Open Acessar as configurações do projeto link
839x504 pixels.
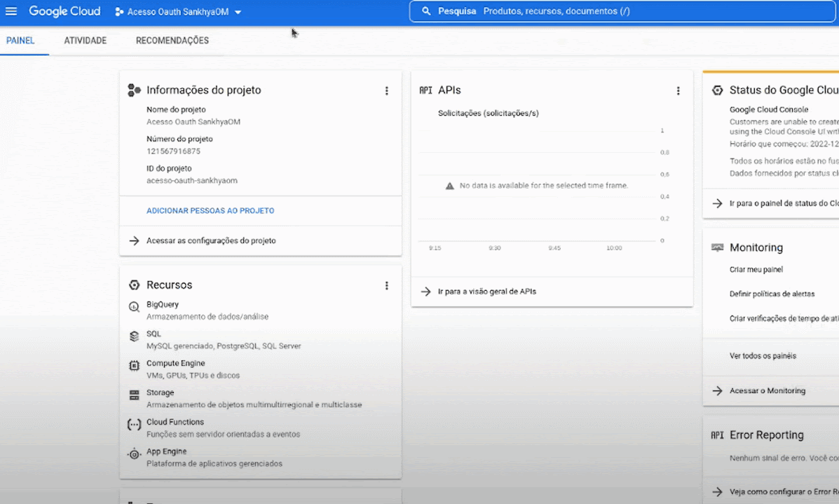click(x=212, y=240)
